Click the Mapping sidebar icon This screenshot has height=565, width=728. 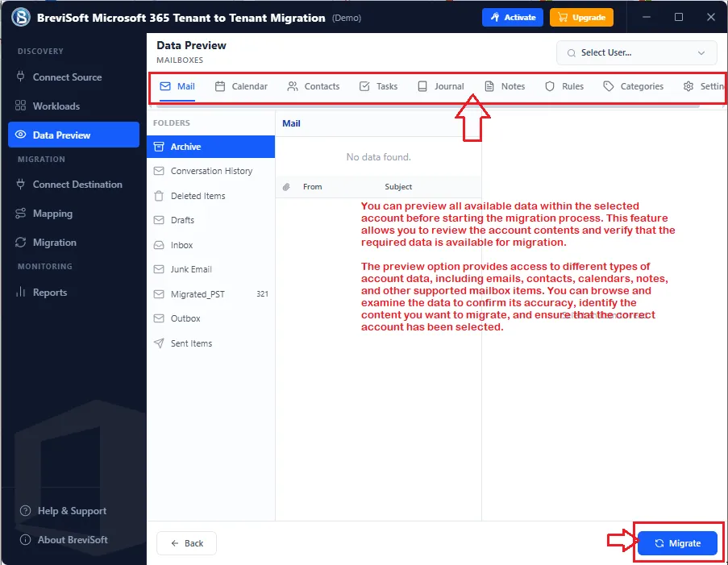pyautogui.click(x=20, y=213)
